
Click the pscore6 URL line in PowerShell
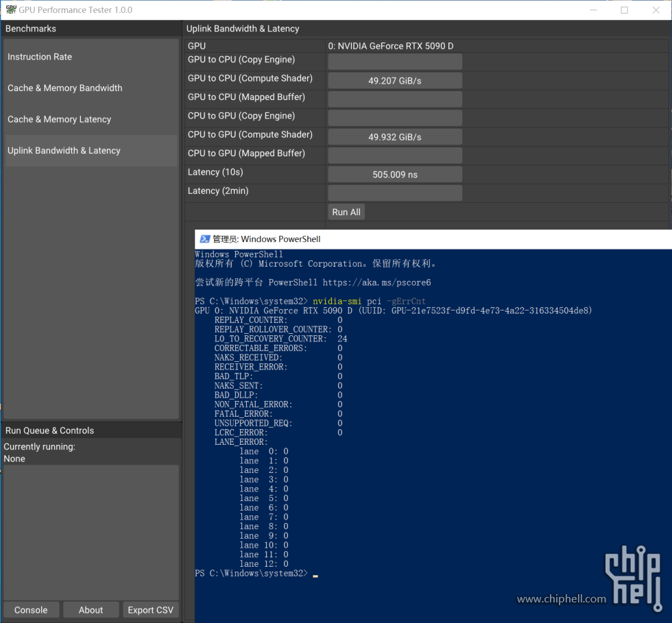pyautogui.click(x=313, y=282)
